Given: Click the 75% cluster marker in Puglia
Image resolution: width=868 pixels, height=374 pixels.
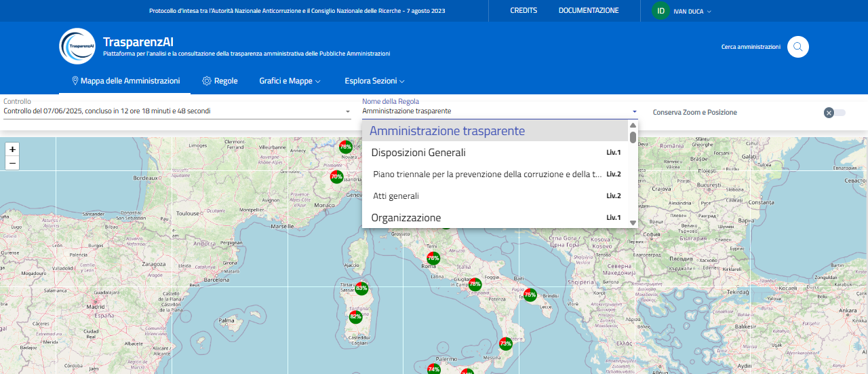Looking at the screenshot, I should click(530, 295).
